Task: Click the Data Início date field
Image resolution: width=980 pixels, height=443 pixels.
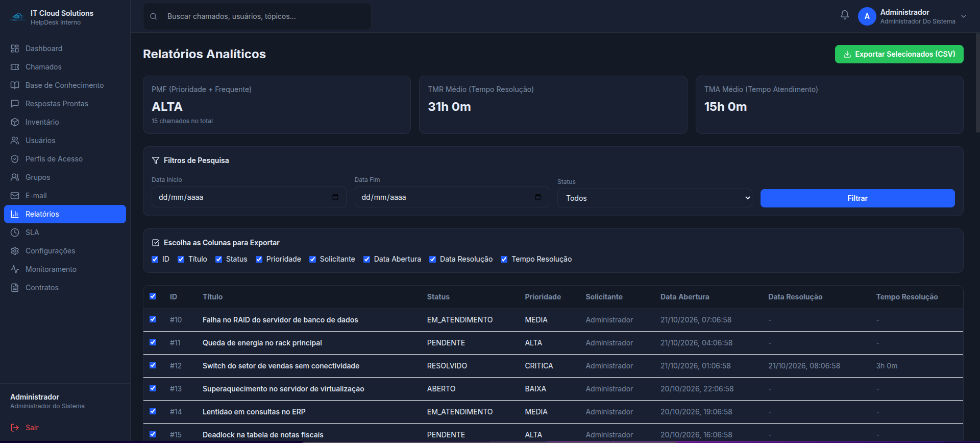Action: (249, 197)
